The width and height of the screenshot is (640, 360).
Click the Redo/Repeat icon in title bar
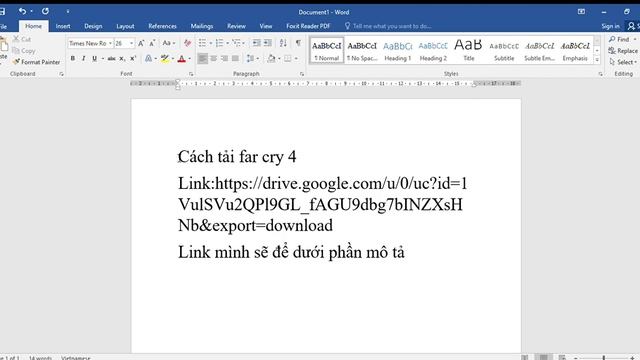(45, 11)
